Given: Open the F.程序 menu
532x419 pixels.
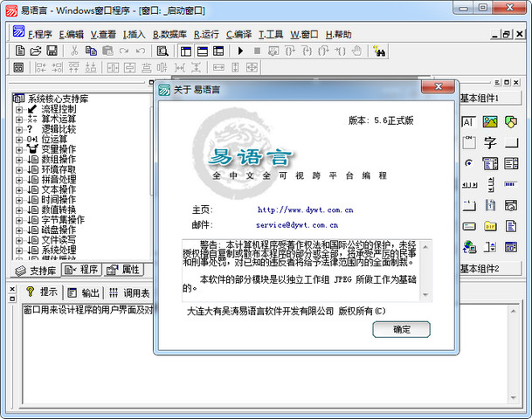Looking at the screenshot, I should click(39, 35).
